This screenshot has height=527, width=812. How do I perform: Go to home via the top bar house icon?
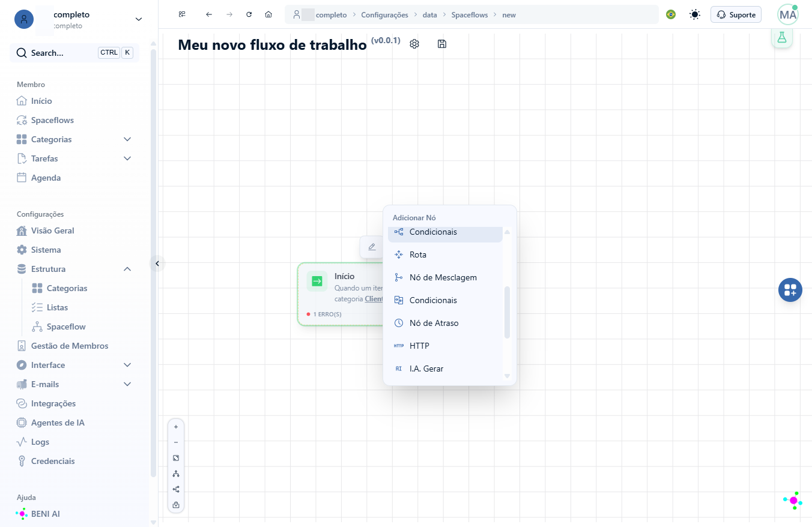click(268, 14)
